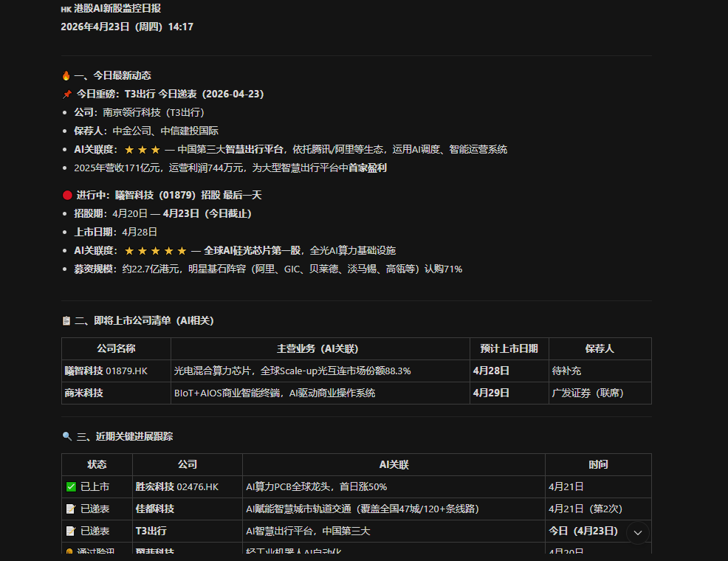This screenshot has height=561, width=728.
Task: Click the cell describing 光电混合算力芯片
Action: (320, 371)
